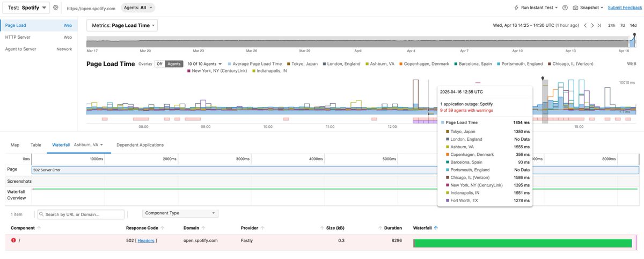Viewport: 644px width, 259px height.
Task: Open the 10 Of 10 Agents dropdown
Action: click(206, 63)
